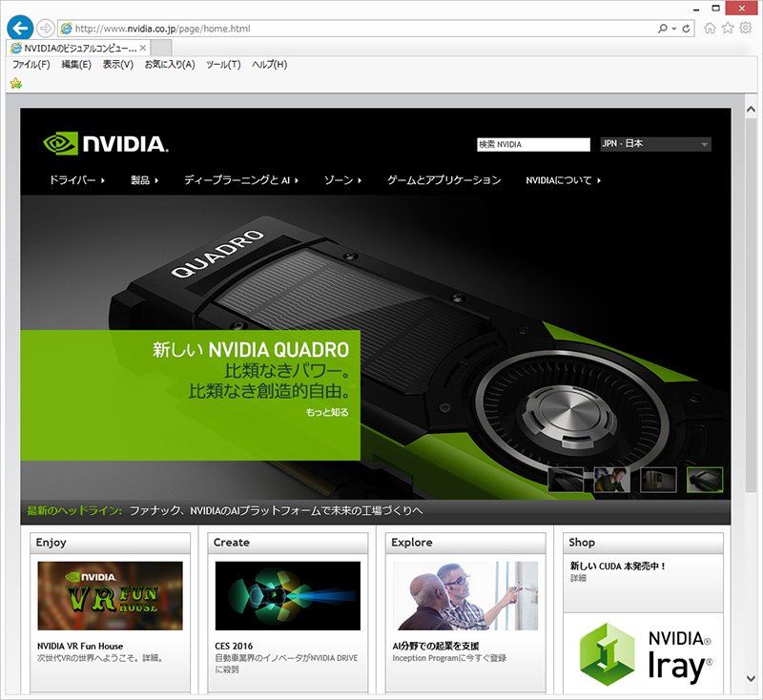This screenshot has width=763, height=700.
Task: Click the Shop section header
Action: [643, 543]
